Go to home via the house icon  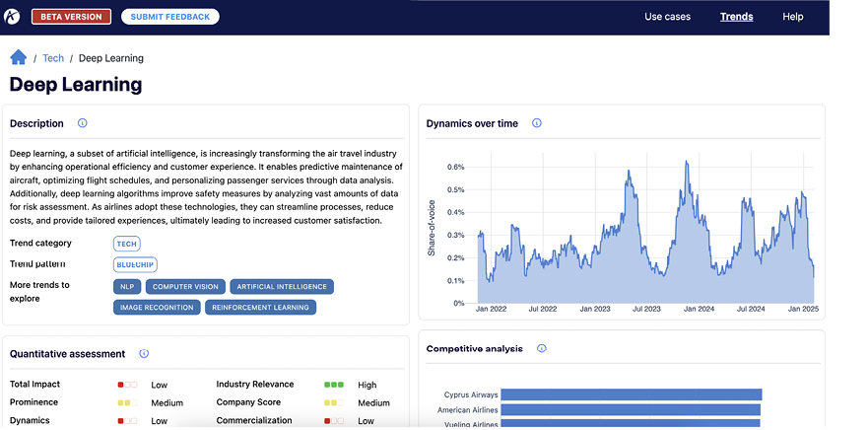pos(19,57)
